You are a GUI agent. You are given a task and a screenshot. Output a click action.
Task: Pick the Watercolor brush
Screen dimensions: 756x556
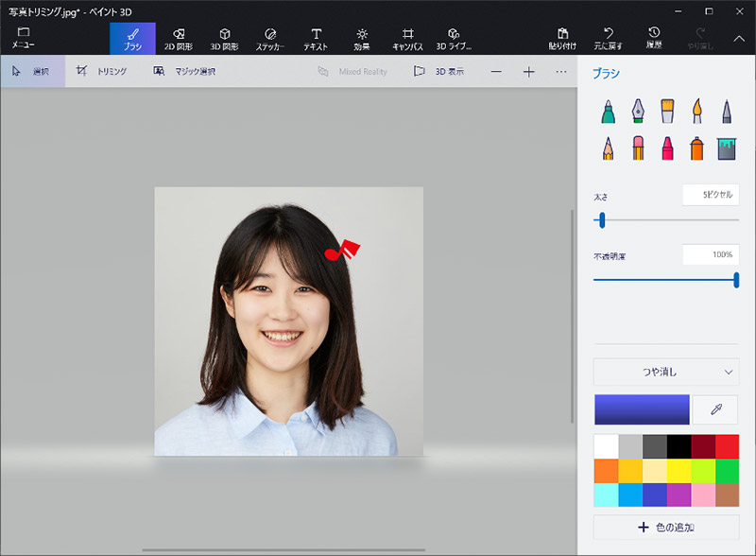point(696,112)
